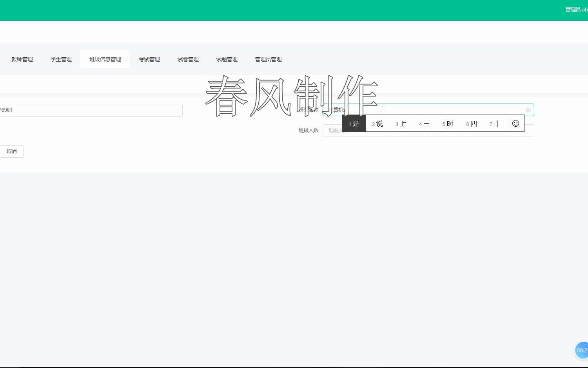Open the 管理员管理 tab

pos(268,59)
